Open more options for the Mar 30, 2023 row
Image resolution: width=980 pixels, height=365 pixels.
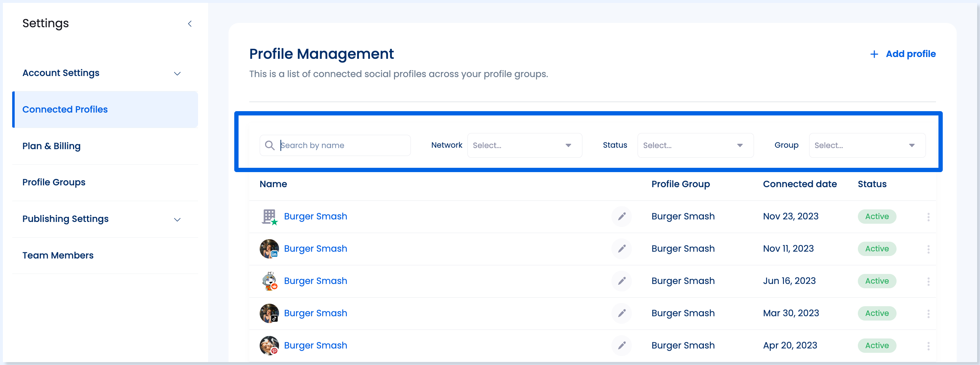[928, 314]
